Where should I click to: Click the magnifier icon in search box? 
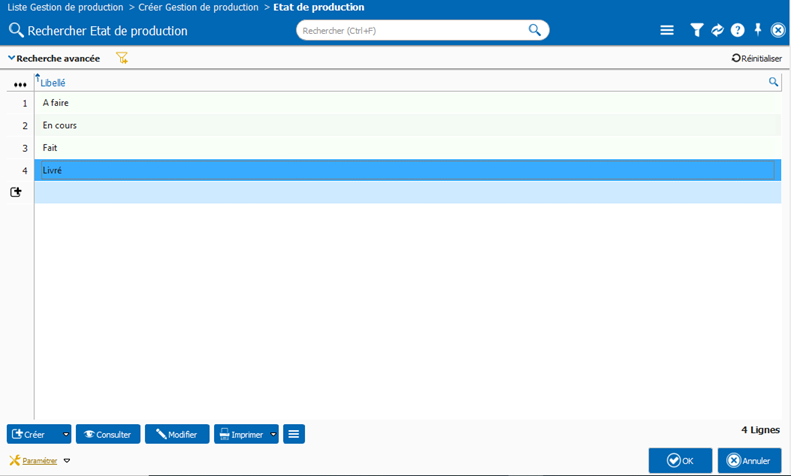535,30
